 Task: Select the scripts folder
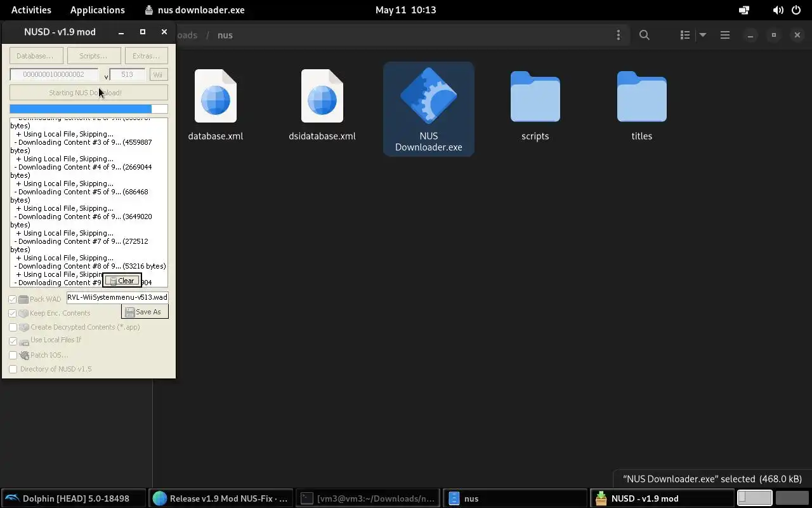coord(535,96)
